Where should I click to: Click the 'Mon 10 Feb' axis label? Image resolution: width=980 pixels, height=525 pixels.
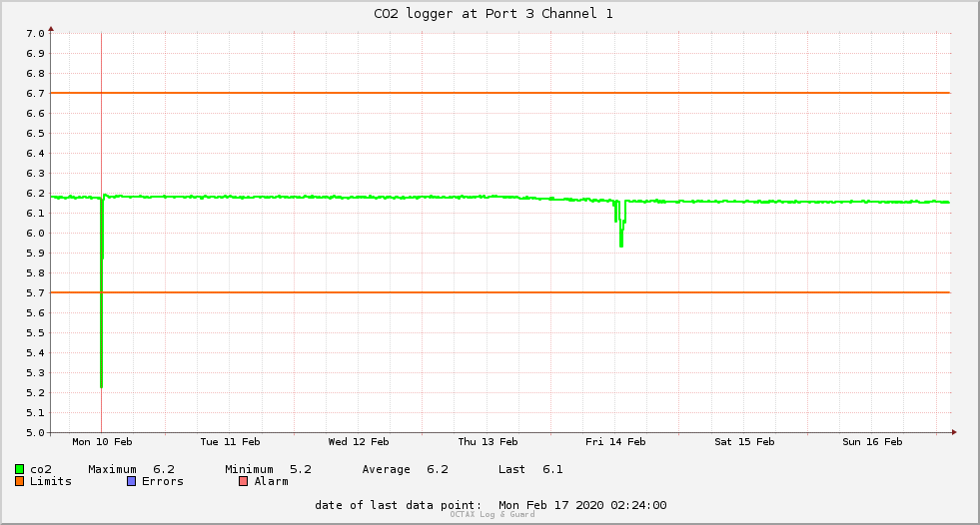point(103,442)
